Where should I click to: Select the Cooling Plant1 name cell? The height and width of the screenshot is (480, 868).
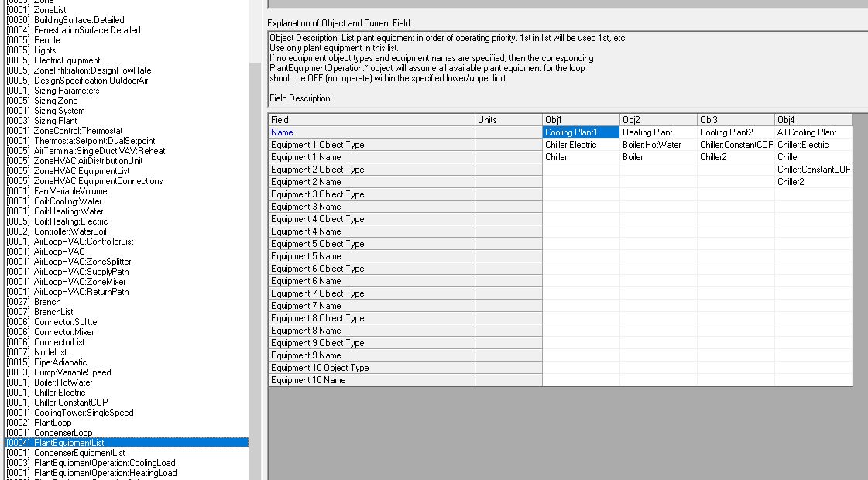(581, 132)
